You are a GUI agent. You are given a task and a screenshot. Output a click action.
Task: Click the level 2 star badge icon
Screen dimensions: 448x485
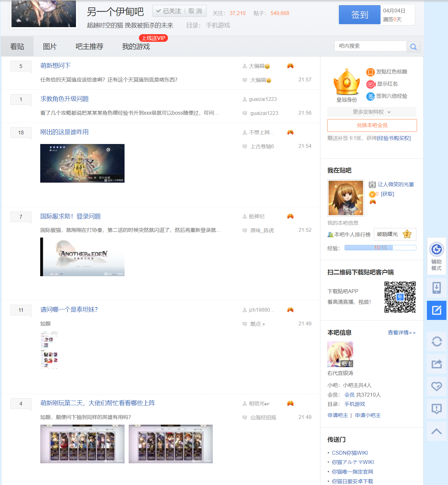click(407, 234)
